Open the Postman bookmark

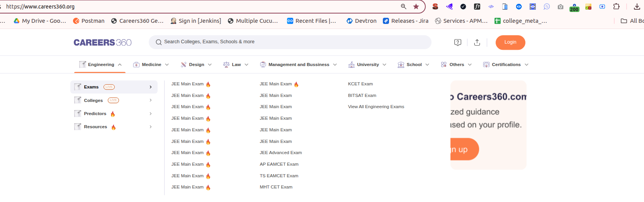pyautogui.click(x=89, y=21)
